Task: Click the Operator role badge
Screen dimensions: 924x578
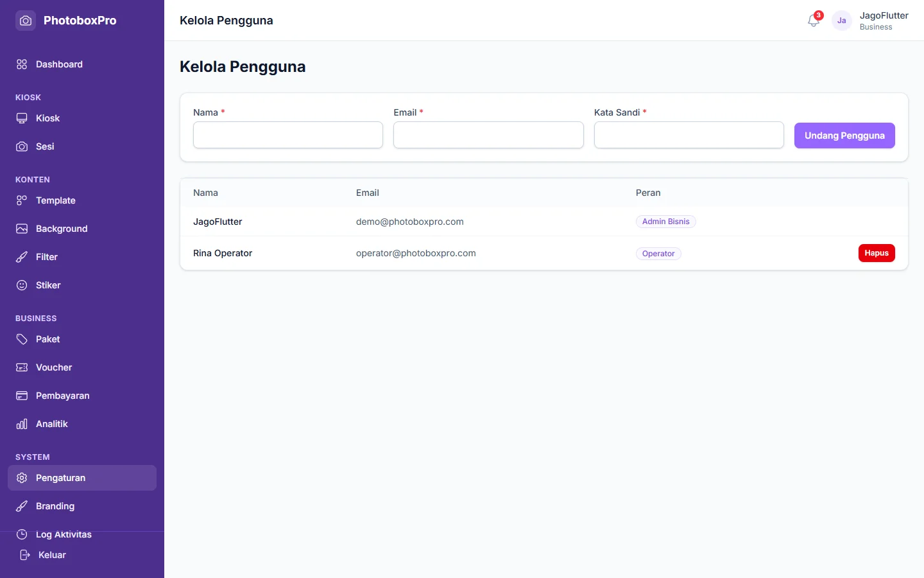Action: [658, 254]
